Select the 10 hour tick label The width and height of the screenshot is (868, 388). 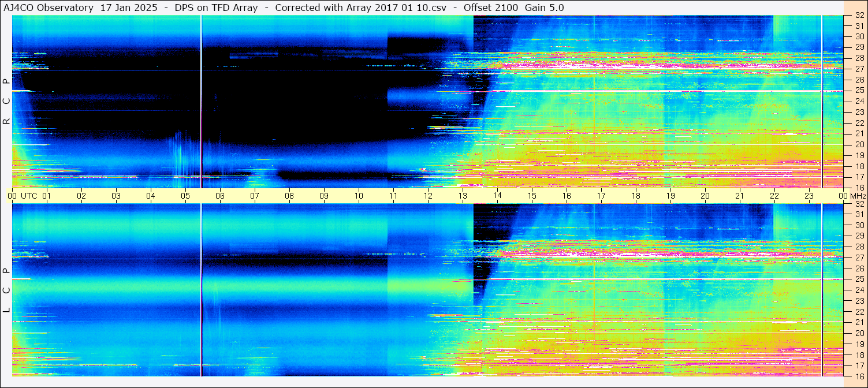click(x=359, y=196)
